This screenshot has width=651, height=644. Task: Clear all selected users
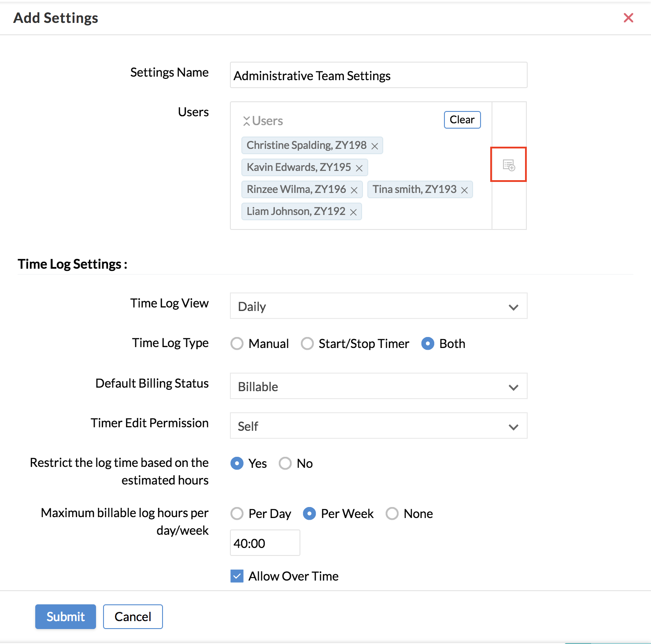tap(462, 120)
